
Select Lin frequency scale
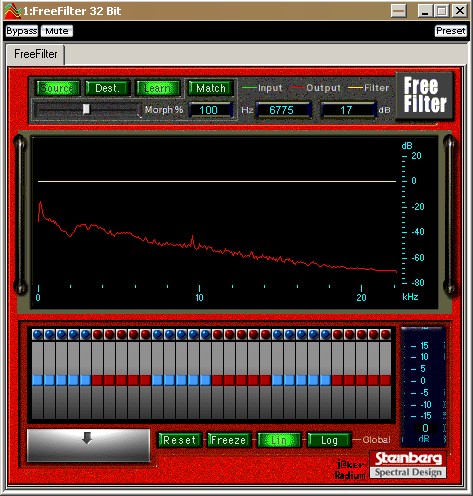279,440
